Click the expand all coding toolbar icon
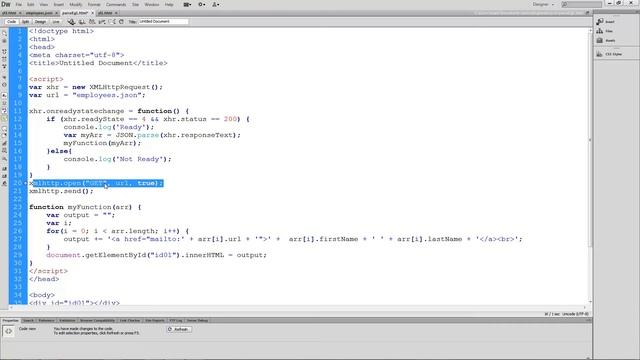This screenshot has height=360, width=640. tap(4, 65)
